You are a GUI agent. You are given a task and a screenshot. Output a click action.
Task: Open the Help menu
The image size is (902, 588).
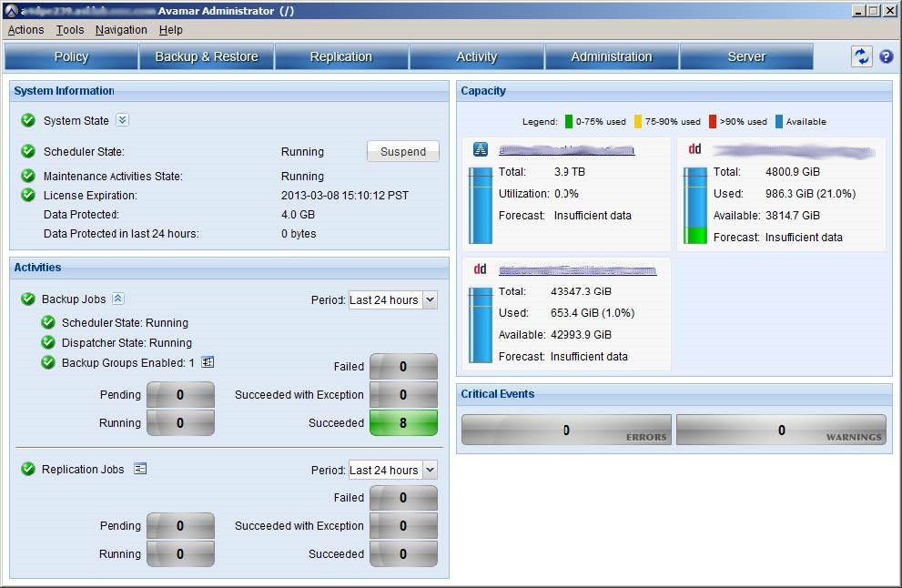point(171,30)
